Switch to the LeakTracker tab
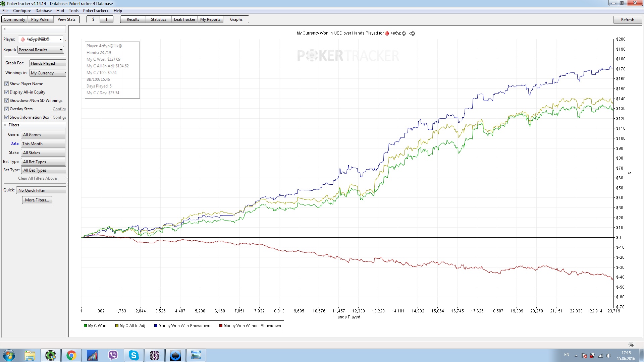Viewport: 644px width, 362px height. coord(184,19)
